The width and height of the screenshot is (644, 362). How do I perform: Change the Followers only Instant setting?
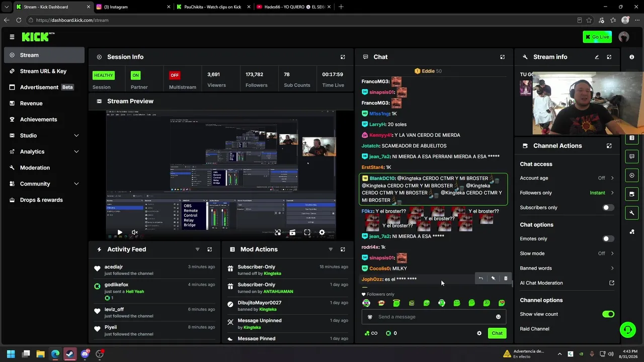[567, 193]
